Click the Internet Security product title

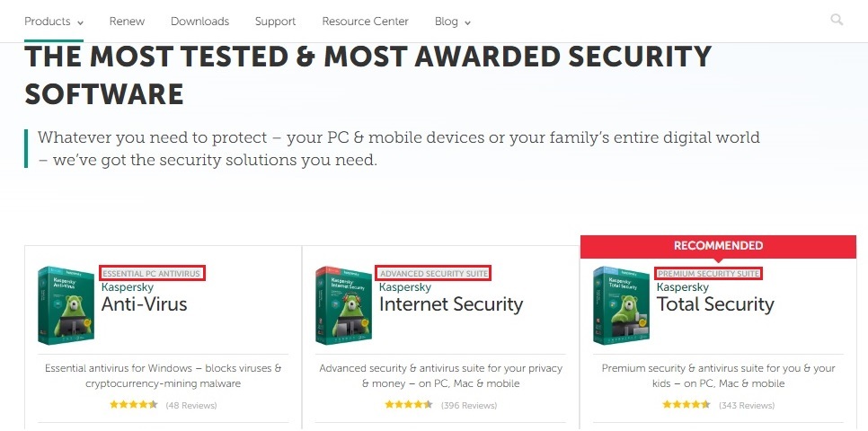(x=450, y=304)
